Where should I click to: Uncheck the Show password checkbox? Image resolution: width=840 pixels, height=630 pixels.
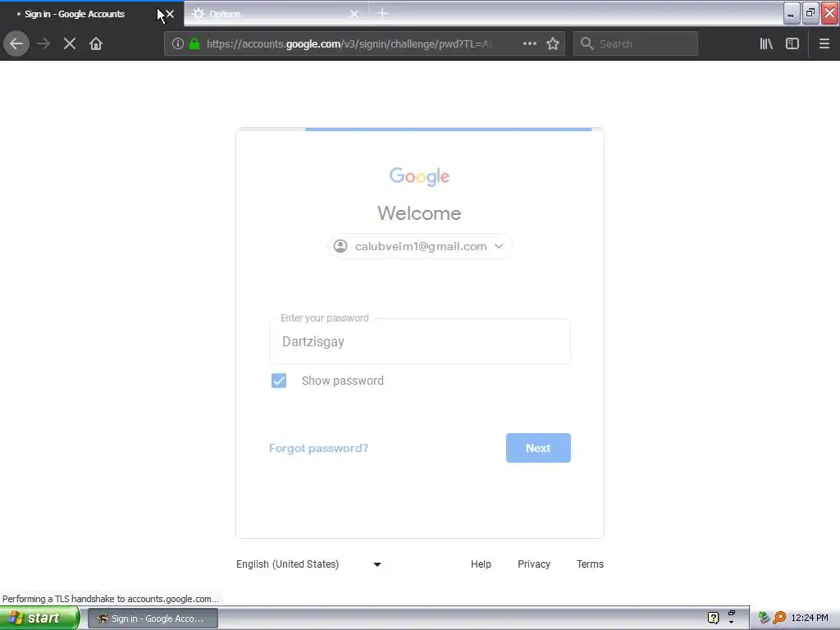(x=279, y=381)
